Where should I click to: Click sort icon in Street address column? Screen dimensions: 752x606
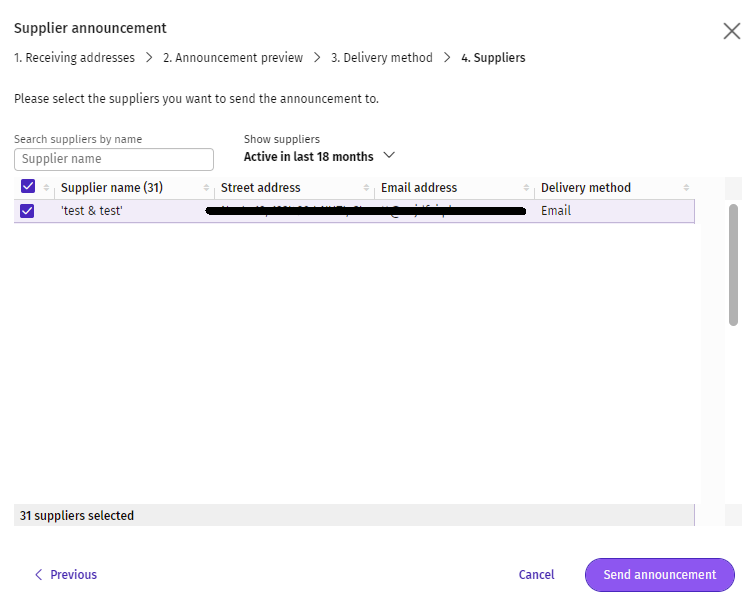(x=366, y=188)
